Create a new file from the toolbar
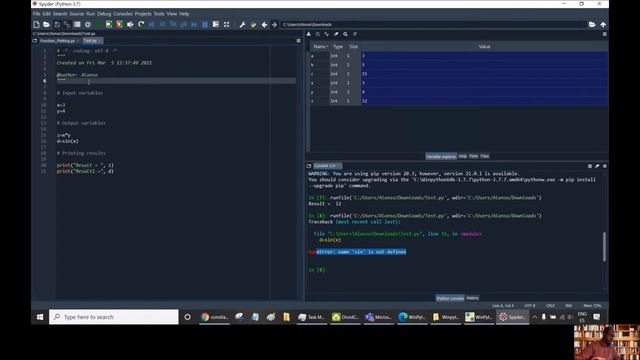Screen dimensions: 640x360 click(36, 24)
